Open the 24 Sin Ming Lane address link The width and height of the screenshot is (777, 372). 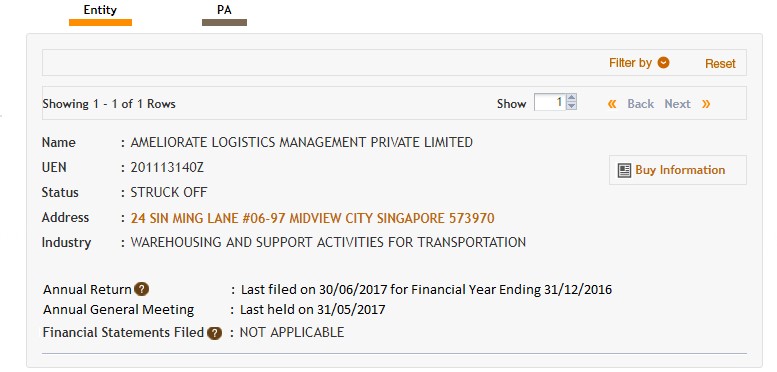click(x=312, y=218)
